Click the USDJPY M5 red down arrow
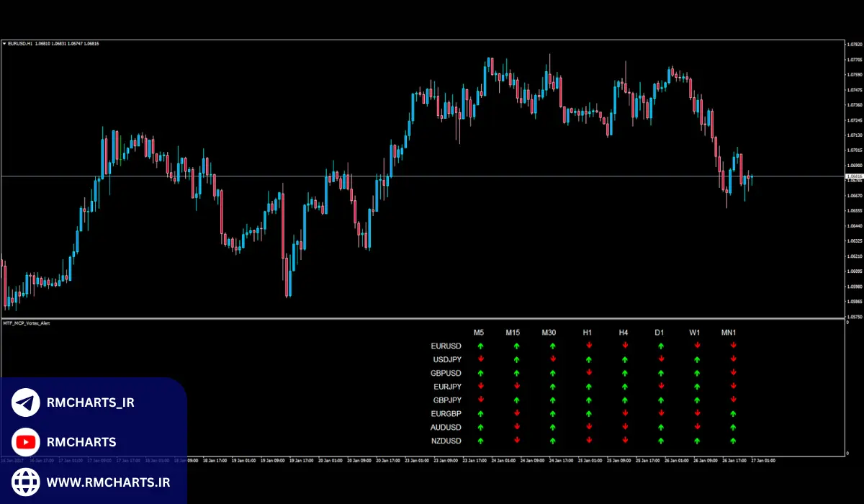Viewport: 864px width, 504px height. coord(480,359)
